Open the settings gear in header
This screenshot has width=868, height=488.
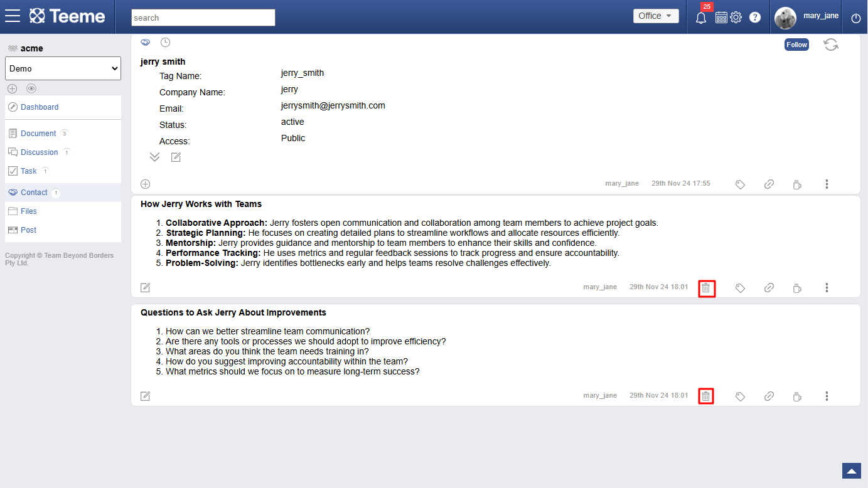(736, 18)
